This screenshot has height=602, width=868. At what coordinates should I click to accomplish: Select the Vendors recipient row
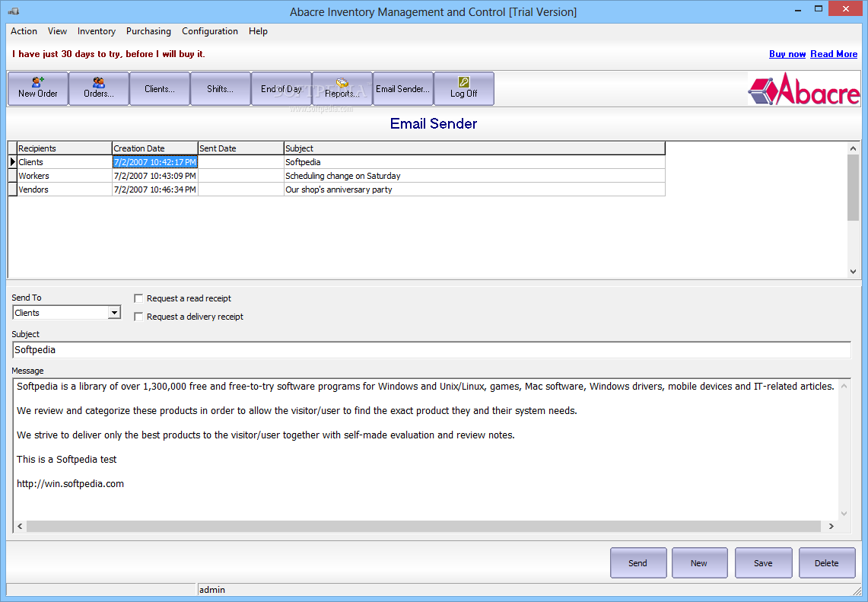tap(336, 190)
